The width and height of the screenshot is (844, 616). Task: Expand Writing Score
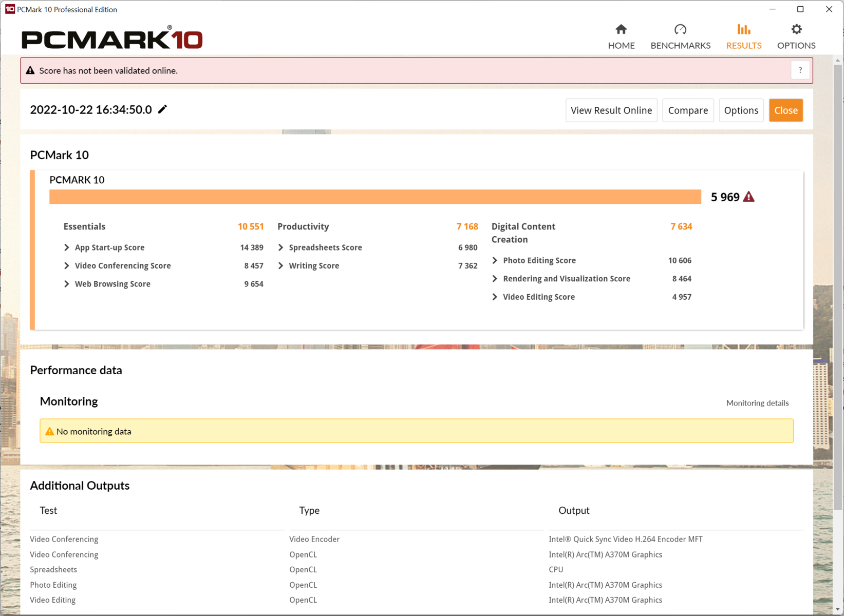[281, 265]
